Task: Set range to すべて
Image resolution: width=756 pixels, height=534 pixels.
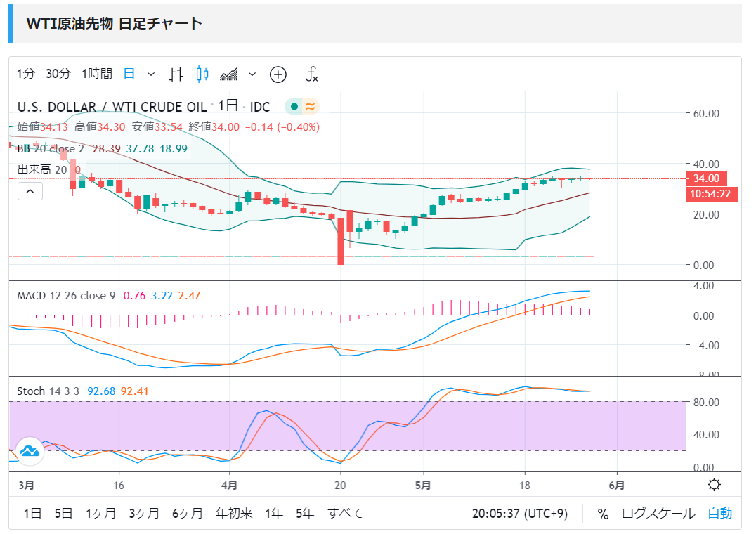Action: click(x=345, y=514)
